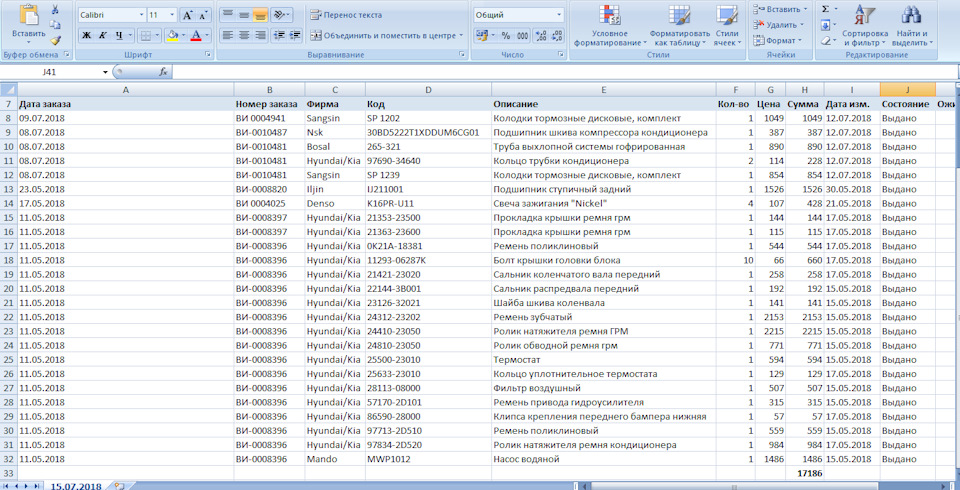Open the Формат cells menu

point(781,40)
